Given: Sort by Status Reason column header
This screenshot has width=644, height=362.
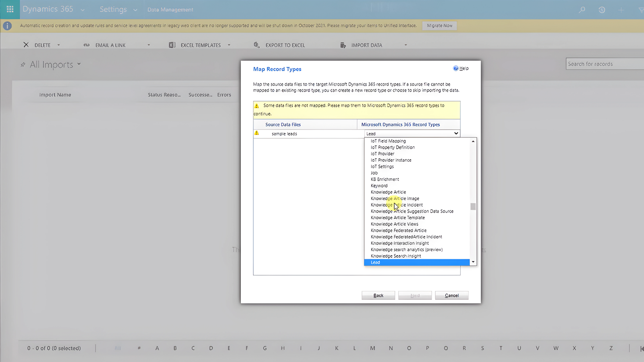Looking at the screenshot, I should (164, 95).
